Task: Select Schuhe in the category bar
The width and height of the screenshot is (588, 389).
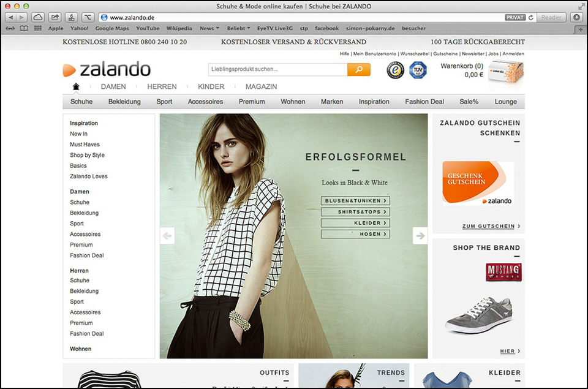Action: [81, 102]
